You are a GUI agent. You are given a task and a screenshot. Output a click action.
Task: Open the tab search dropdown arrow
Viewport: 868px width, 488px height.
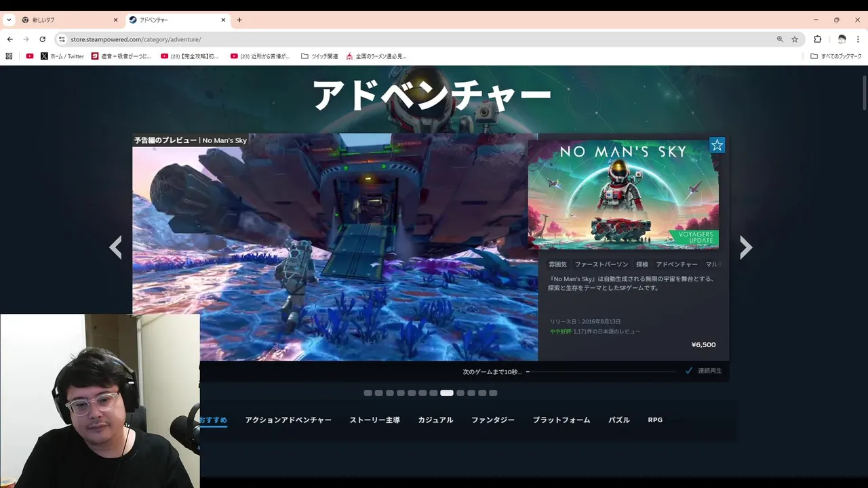[9, 20]
